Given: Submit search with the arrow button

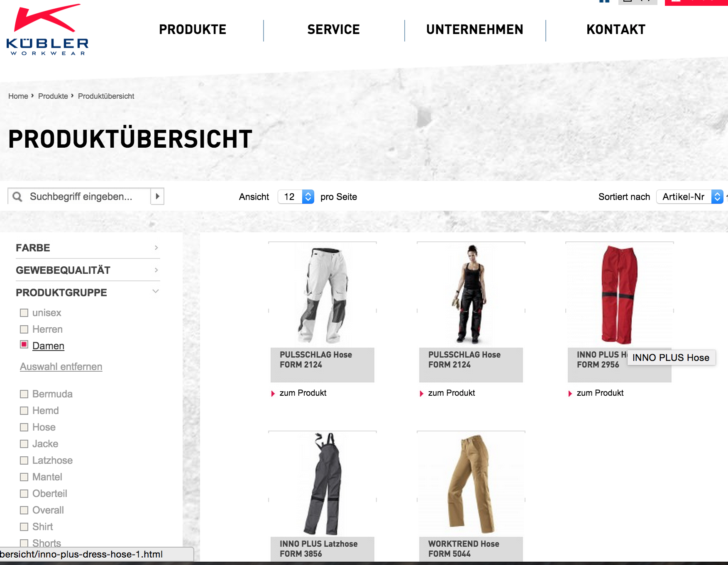Looking at the screenshot, I should click(157, 196).
